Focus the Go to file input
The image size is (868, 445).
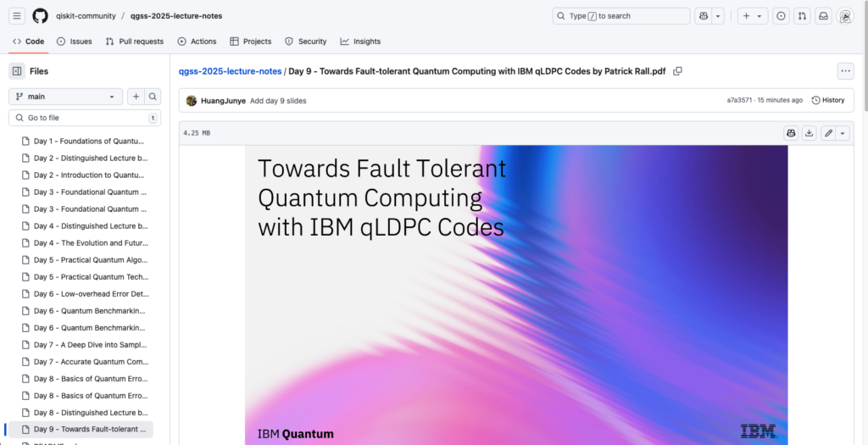pyautogui.click(x=85, y=118)
